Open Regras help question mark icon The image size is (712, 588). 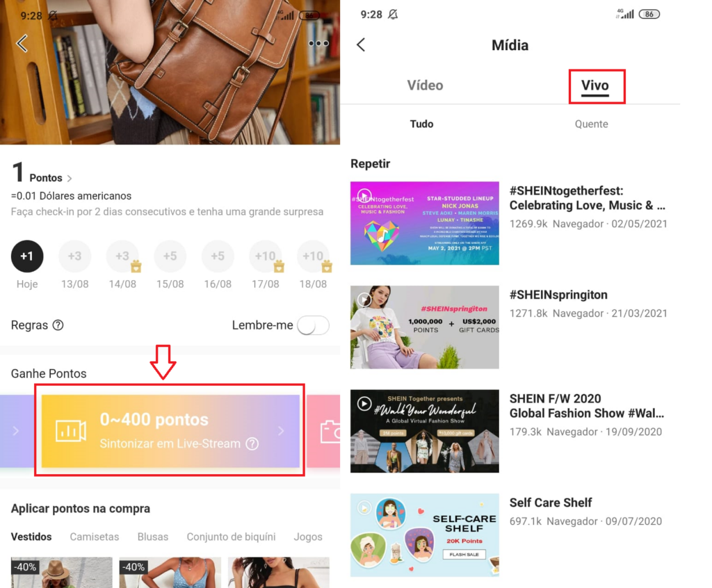point(58,325)
